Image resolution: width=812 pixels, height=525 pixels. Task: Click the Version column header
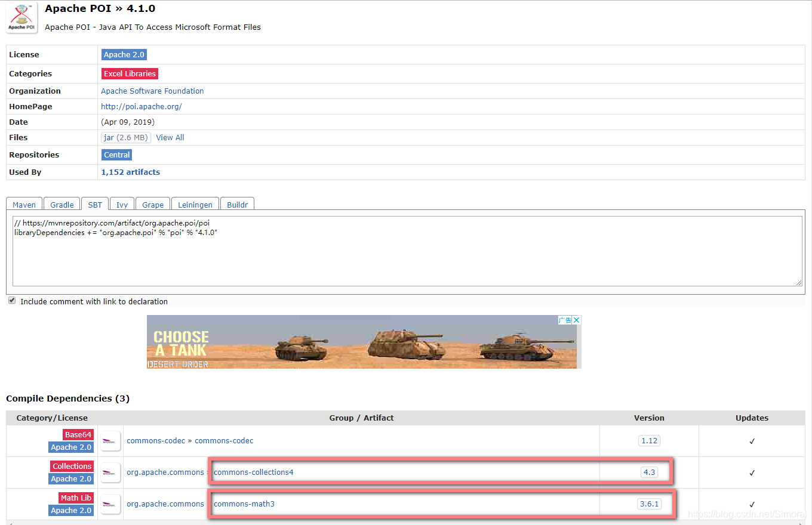click(x=649, y=418)
